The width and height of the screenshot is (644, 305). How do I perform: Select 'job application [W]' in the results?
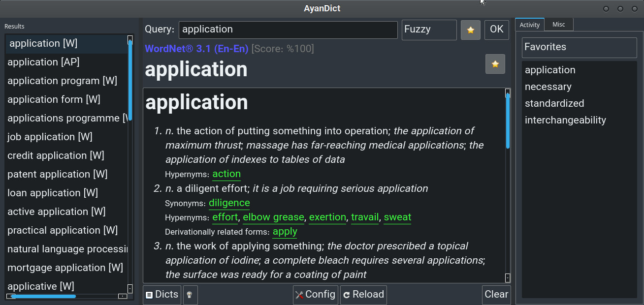click(x=50, y=137)
